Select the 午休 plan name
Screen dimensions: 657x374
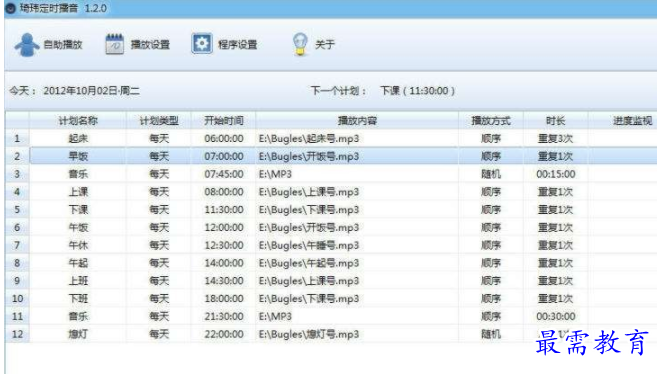[x=78, y=245]
